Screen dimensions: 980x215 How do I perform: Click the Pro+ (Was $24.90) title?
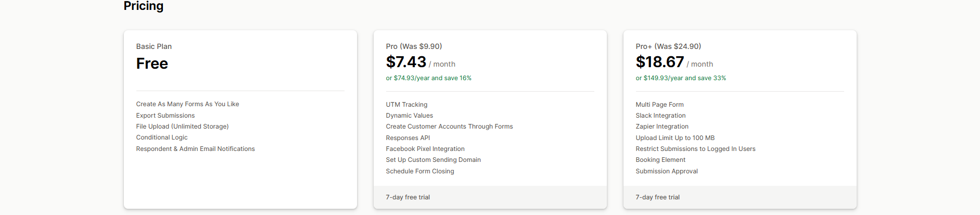pos(668,46)
